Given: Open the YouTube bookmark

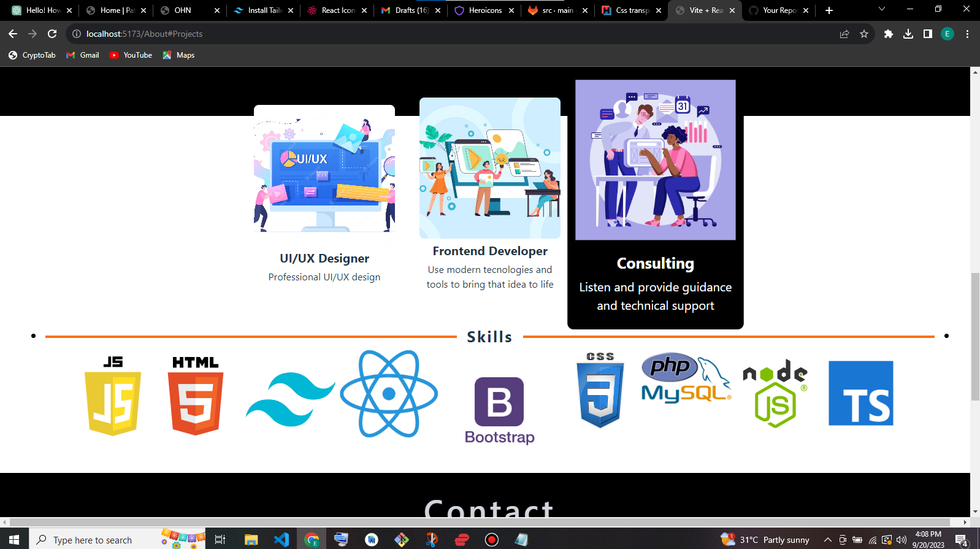Looking at the screenshot, I should click(x=131, y=55).
